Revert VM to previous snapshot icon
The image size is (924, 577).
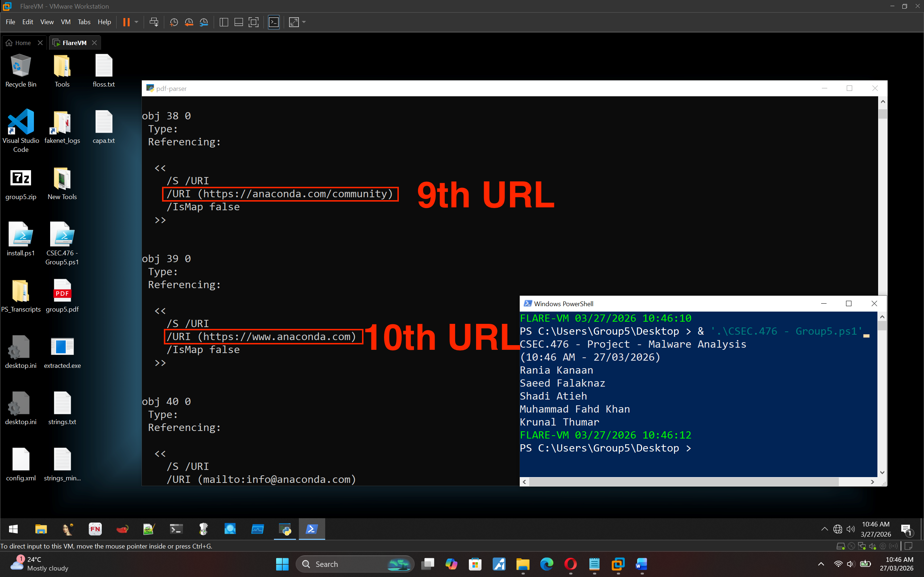pyautogui.click(x=189, y=22)
